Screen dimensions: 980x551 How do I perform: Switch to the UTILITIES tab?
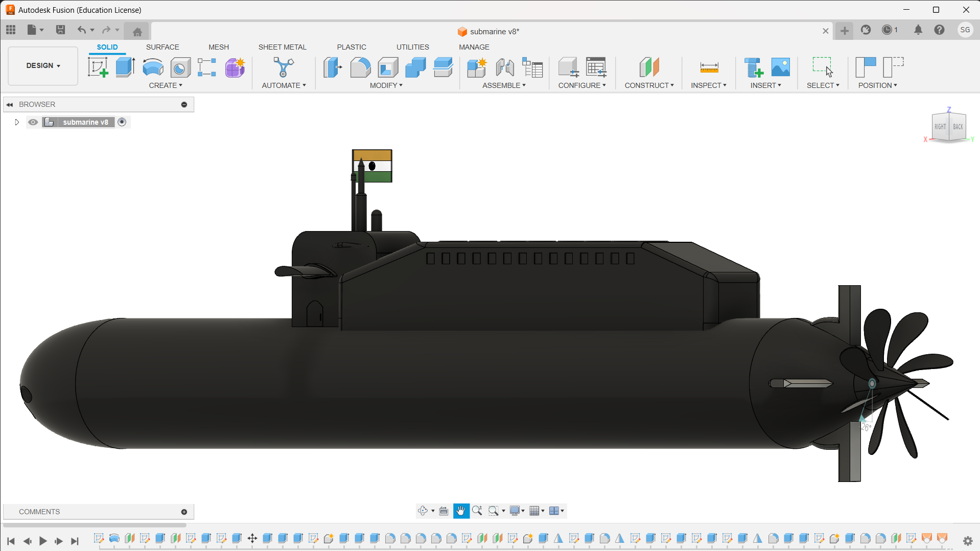[x=413, y=47]
